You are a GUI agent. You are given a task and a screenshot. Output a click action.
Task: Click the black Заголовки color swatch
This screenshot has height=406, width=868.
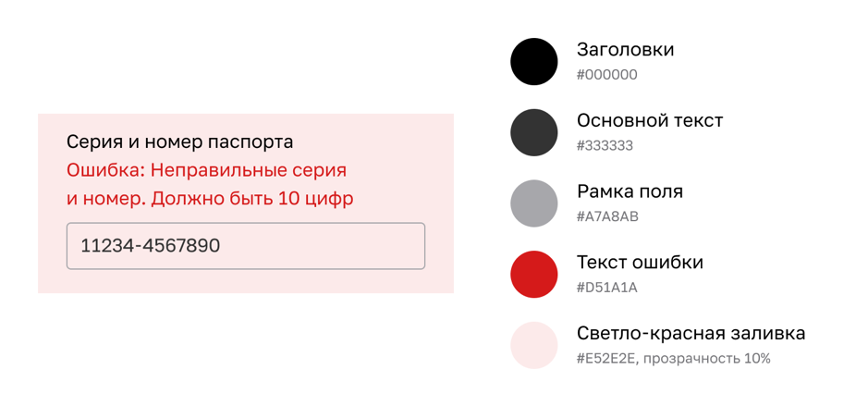[534, 62]
